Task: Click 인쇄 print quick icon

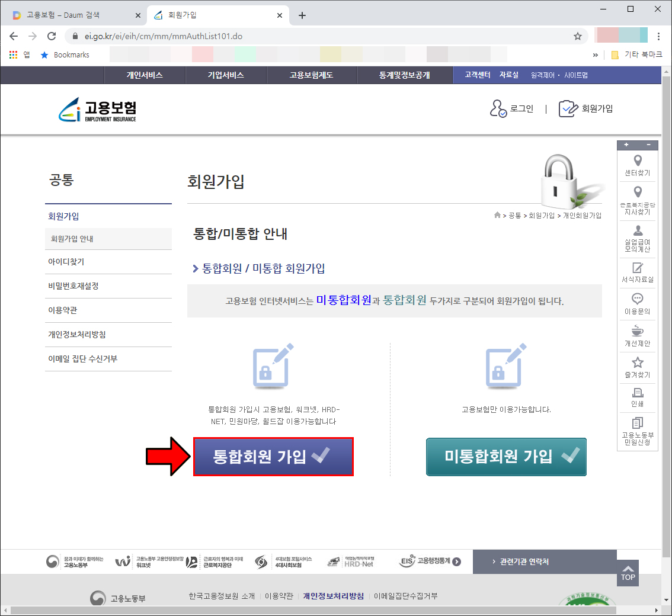Action: [637, 397]
